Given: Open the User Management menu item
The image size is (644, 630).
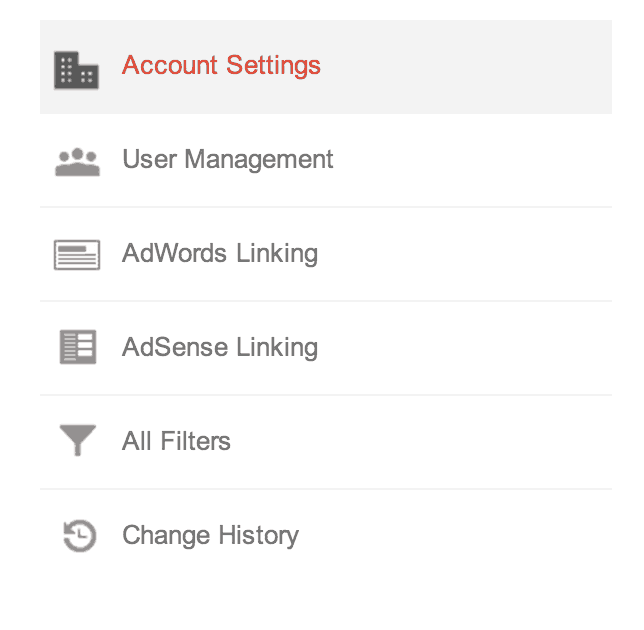Looking at the screenshot, I should point(326,161).
